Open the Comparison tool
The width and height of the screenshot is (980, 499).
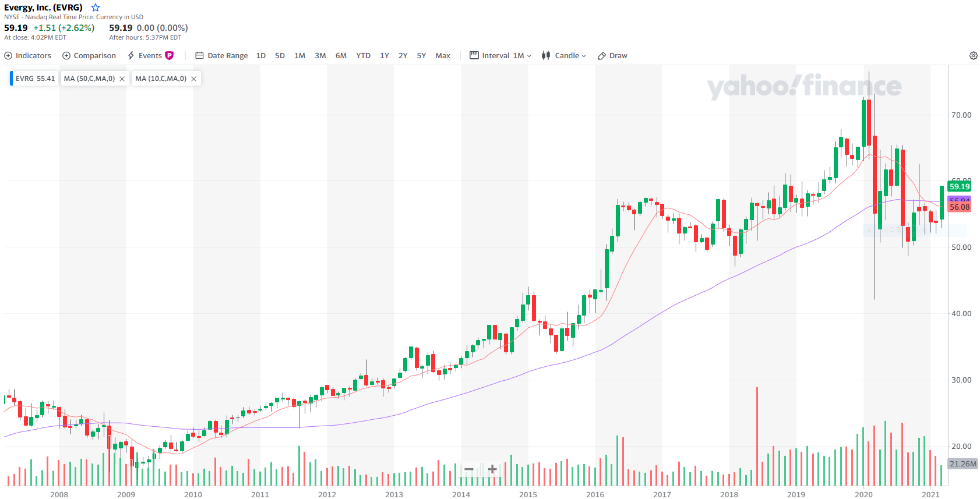89,56
